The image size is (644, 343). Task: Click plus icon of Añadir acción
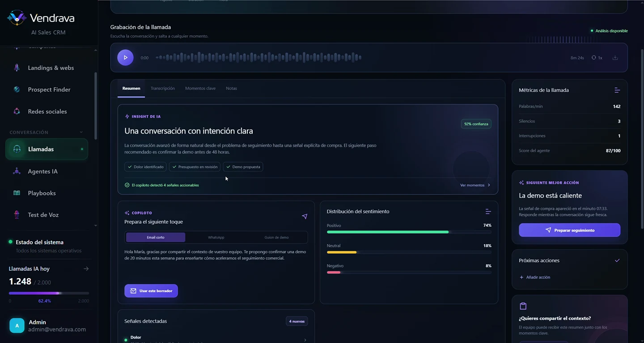(x=521, y=277)
